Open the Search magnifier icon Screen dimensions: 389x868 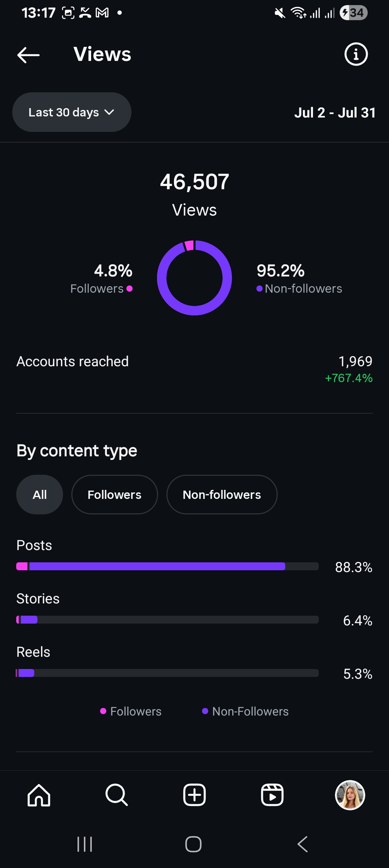point(117,795)
